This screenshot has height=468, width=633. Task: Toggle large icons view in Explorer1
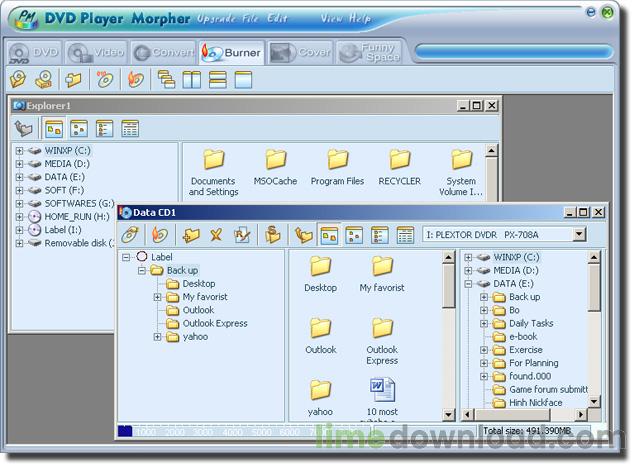(53, 128)
